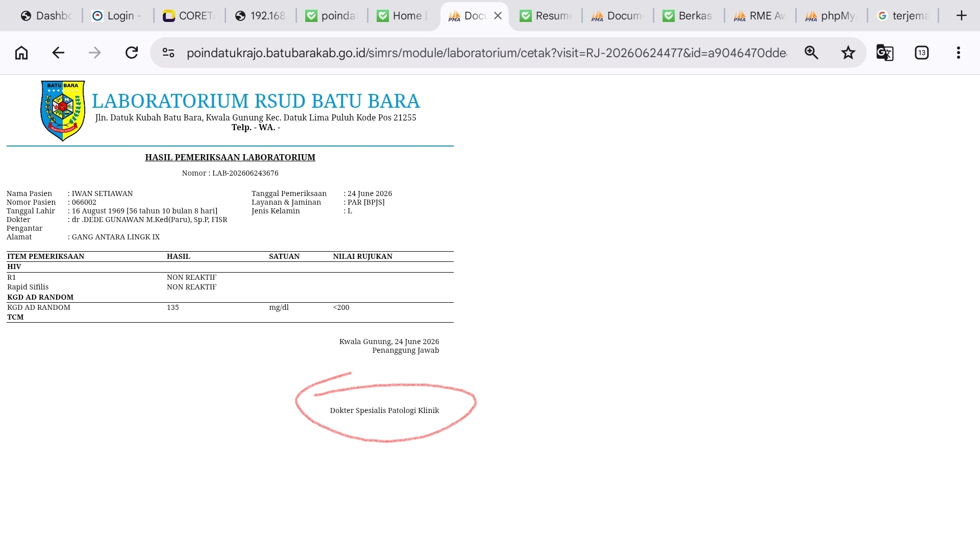
Task: Switch to the Resum tab
Action: click(545, 16)
